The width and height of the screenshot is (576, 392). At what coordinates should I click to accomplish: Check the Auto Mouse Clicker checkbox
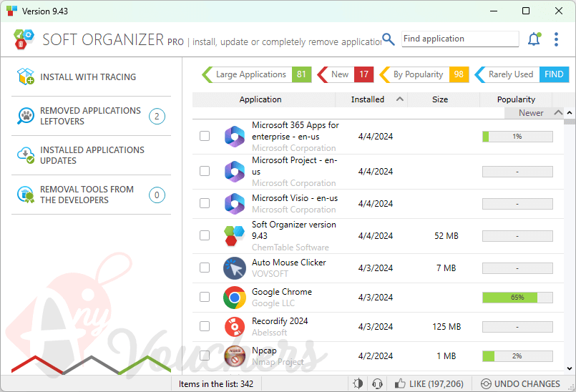[x=205, y=268]
